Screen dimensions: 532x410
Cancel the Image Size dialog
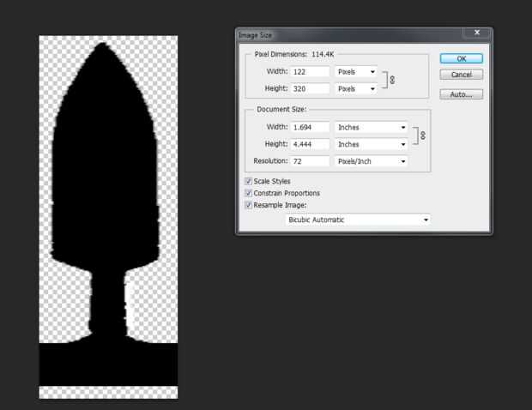point(461,75)
